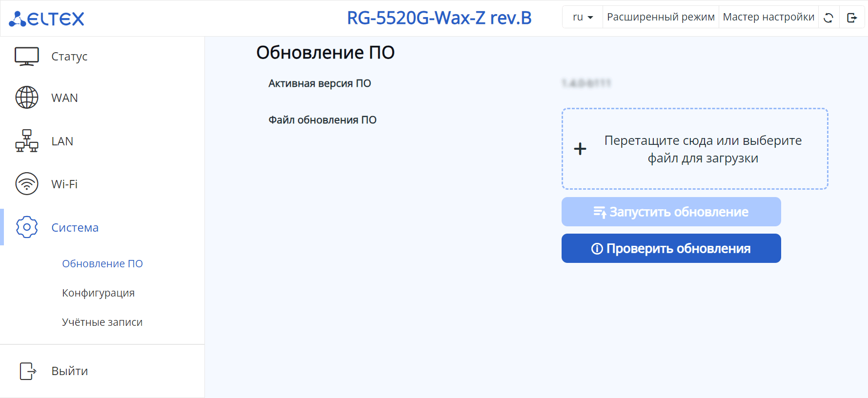Switch to Расширенный режим
The image size is (868, 398).
(661, 17)
